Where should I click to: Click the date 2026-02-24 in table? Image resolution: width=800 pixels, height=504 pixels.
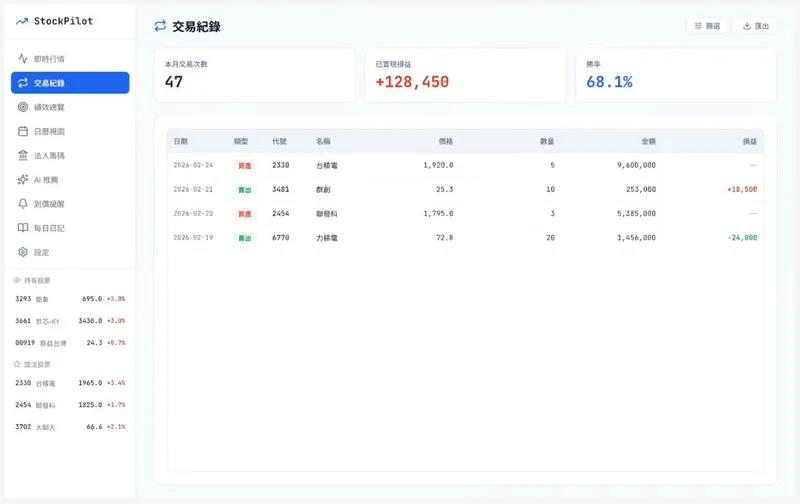pos(193,165)
